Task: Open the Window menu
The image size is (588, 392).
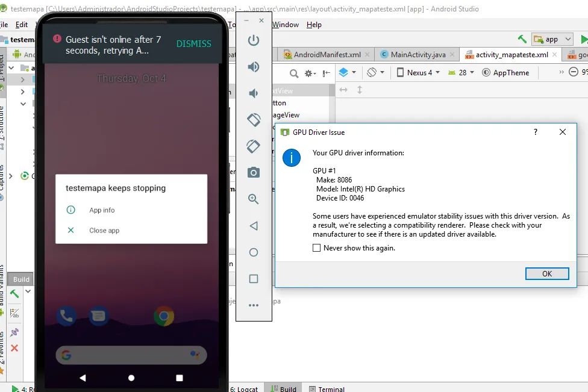Action: coord(286,25)
